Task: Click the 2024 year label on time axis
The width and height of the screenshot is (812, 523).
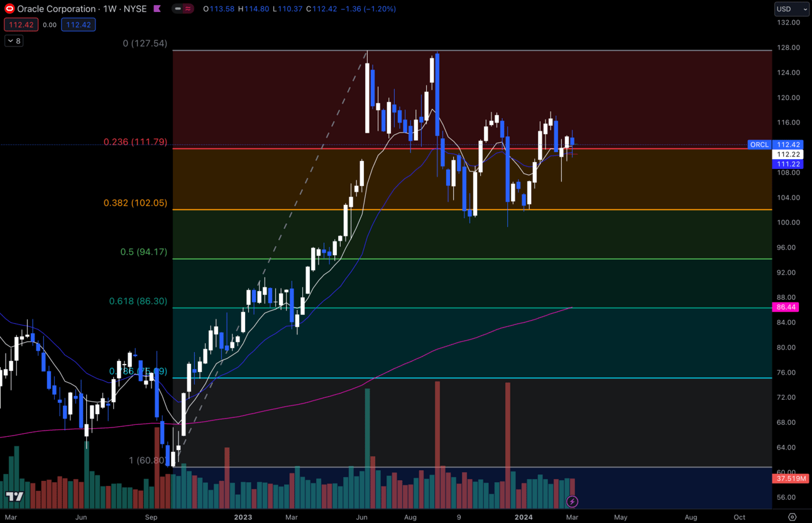Action: point(524,517)
